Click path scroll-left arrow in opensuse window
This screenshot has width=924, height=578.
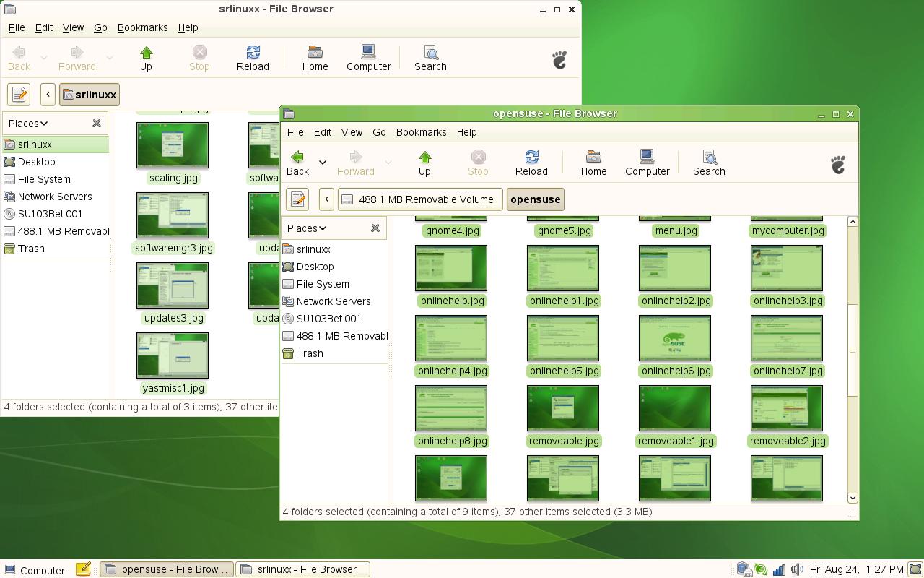pyautogui.click(x=326, y=199)
